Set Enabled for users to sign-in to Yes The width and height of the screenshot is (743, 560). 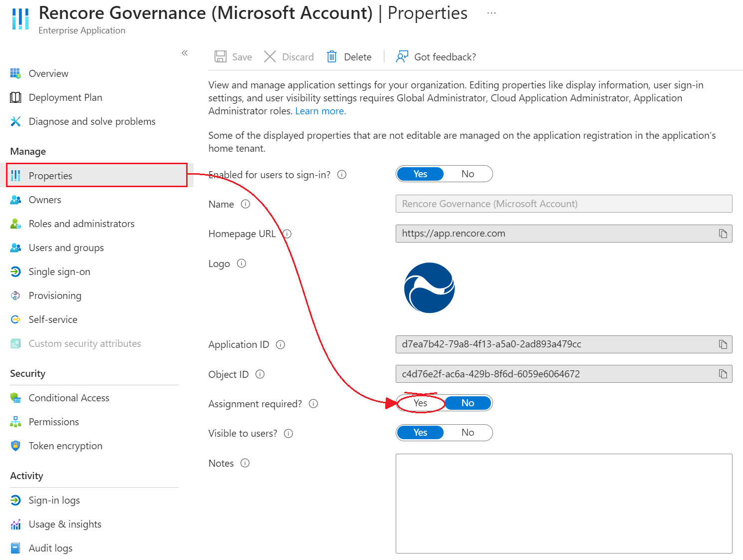pyautogui.click(x=420, y=174)
